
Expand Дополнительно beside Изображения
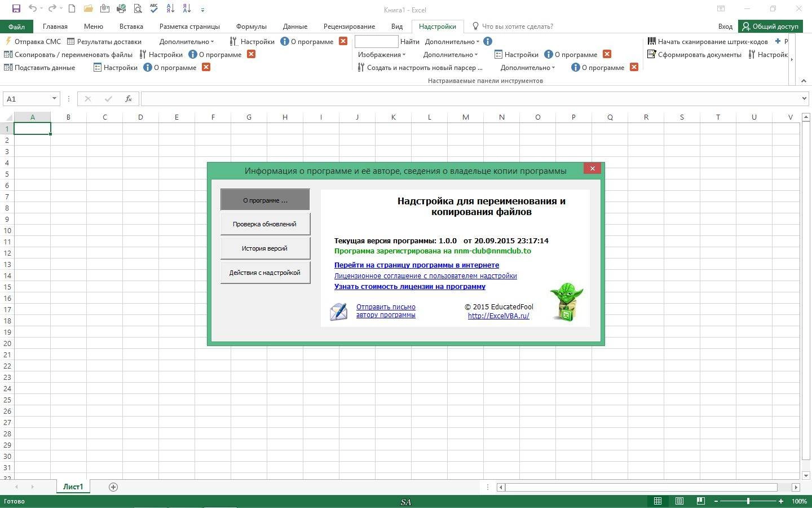pos(450,54)
